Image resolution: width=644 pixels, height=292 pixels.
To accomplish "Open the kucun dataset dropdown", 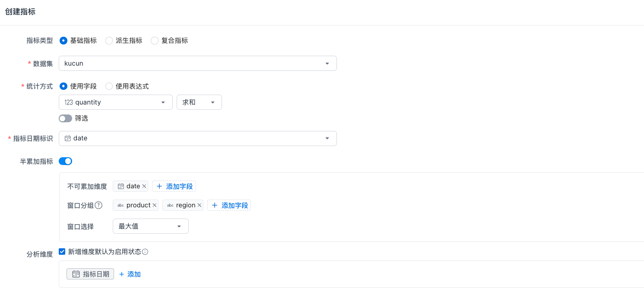I will coord(197,63).
